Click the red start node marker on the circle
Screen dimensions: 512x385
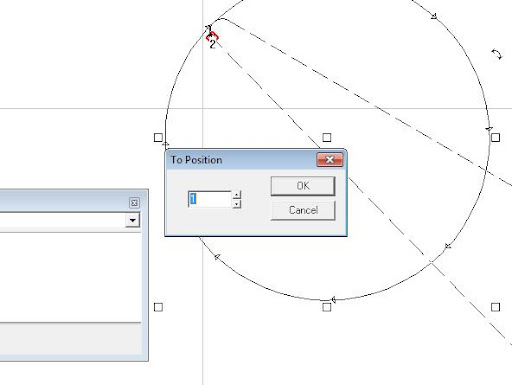[x=212, y=37]
